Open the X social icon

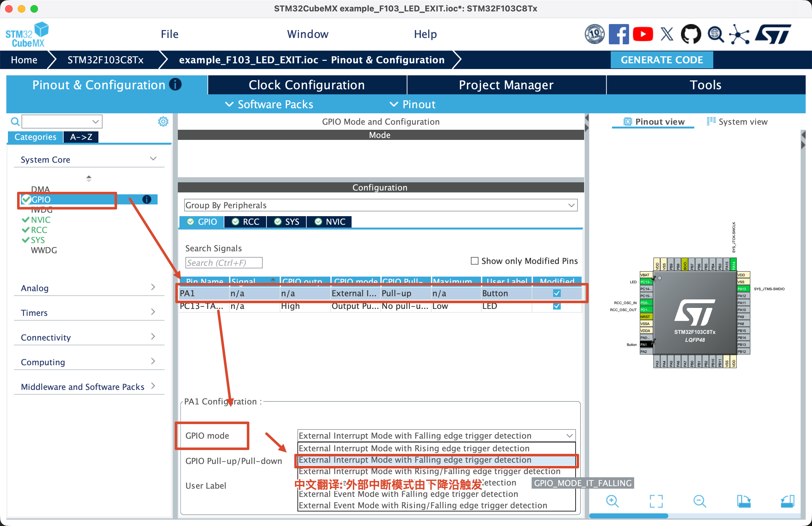pos(667,34)
